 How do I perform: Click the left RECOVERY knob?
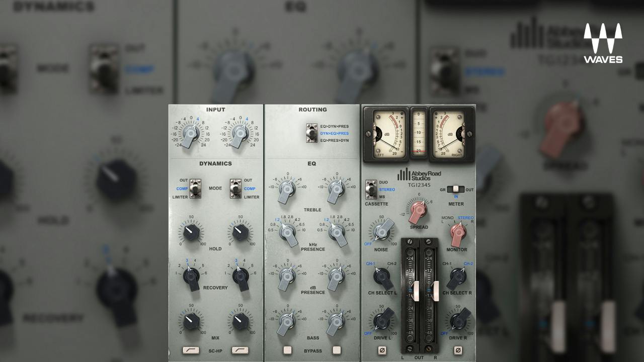(x=191, y=277)
